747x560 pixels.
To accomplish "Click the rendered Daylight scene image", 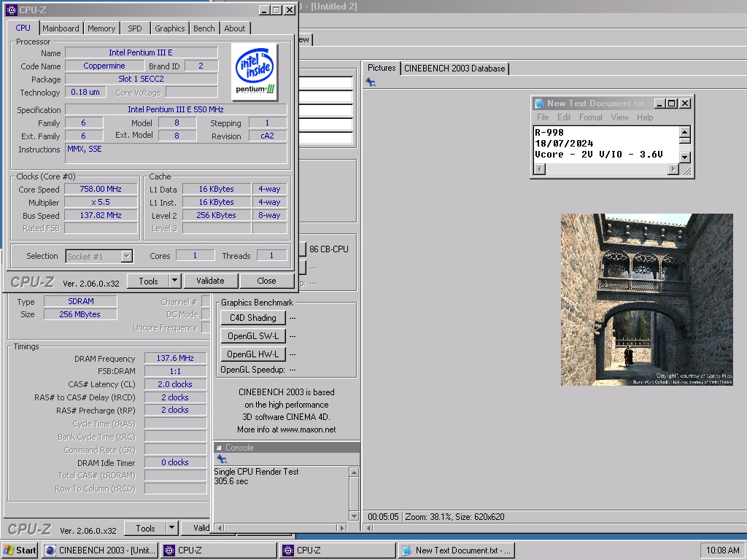I will pos(646,300).
